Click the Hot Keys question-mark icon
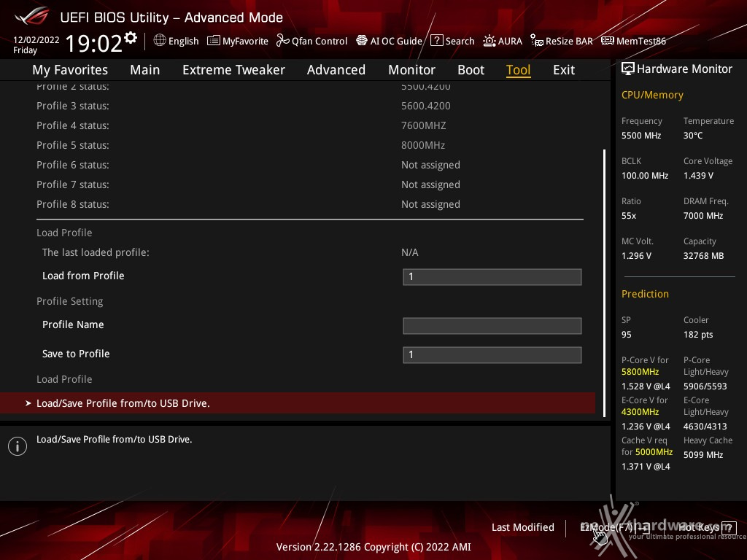747x560 pixels. click(729, 528)
